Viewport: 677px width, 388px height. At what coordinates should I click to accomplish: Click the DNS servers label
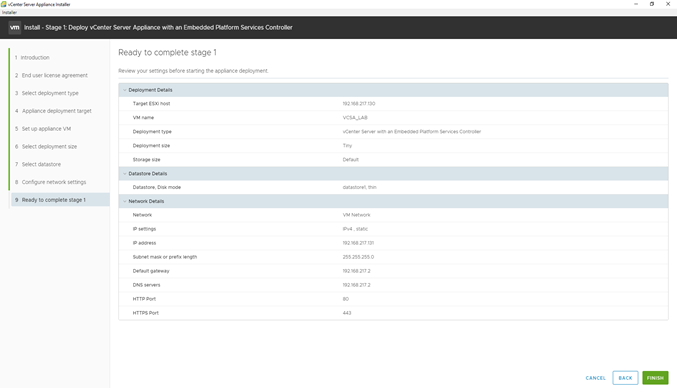point(146,285)
